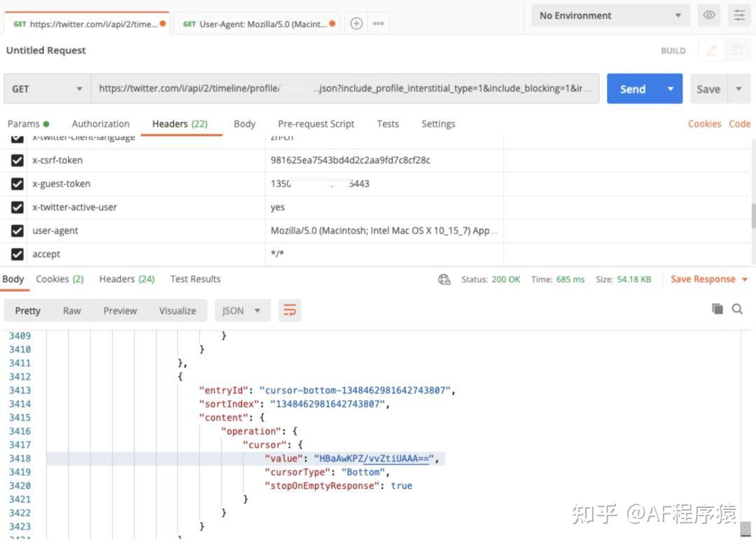Click the pencil icon to edit request name
The height and width of the screenshot is (545, 756).
tap(711, 50)
